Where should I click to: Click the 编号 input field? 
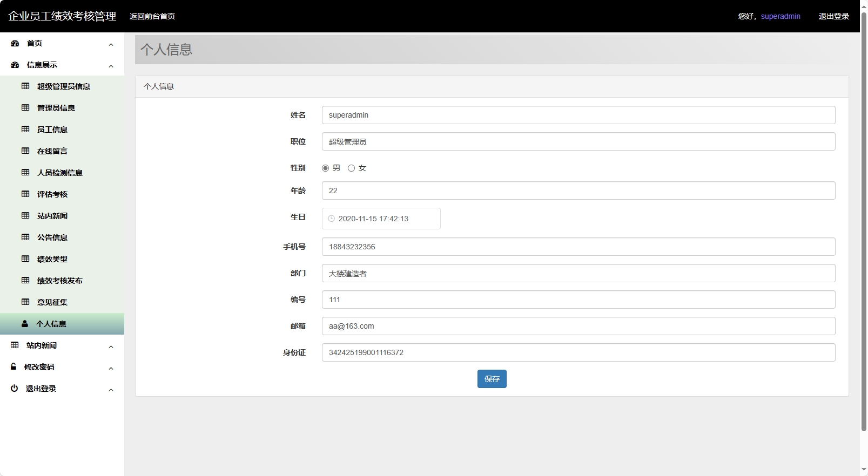(578, 300)
